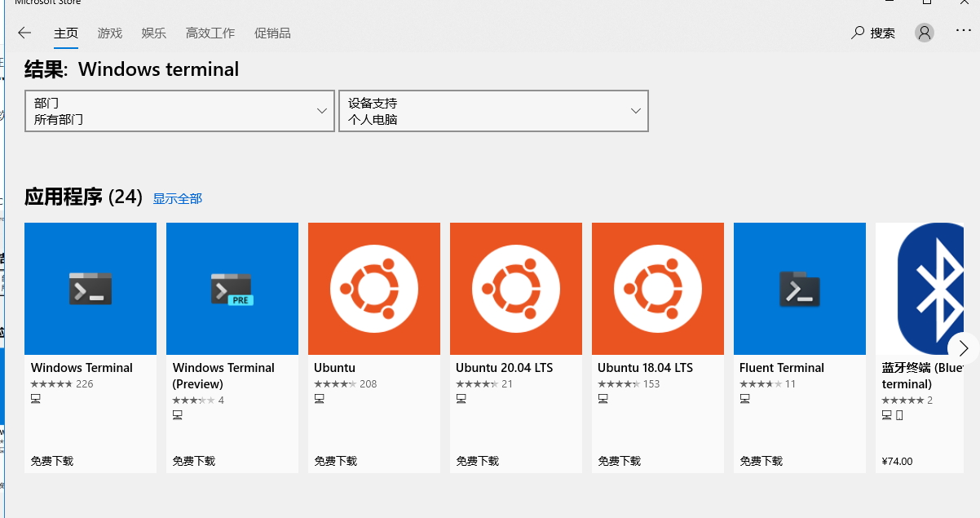980x518 pixels.
Task: Switch to the 高效工作 tab
Action: pos(210,33)
